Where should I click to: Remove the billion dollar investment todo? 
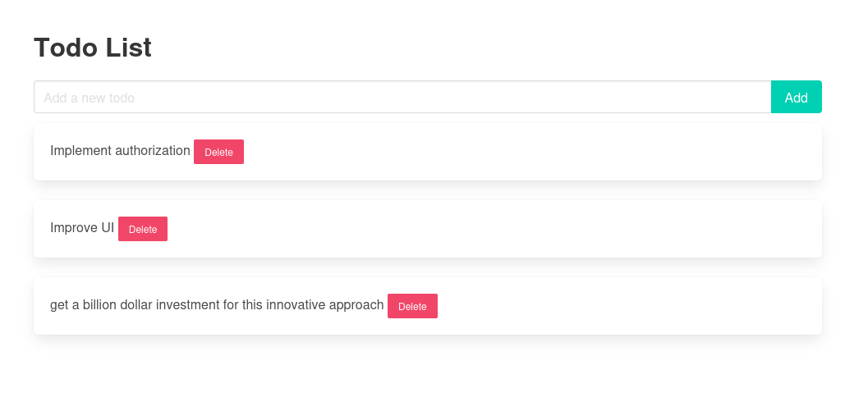tap(412, 306)
